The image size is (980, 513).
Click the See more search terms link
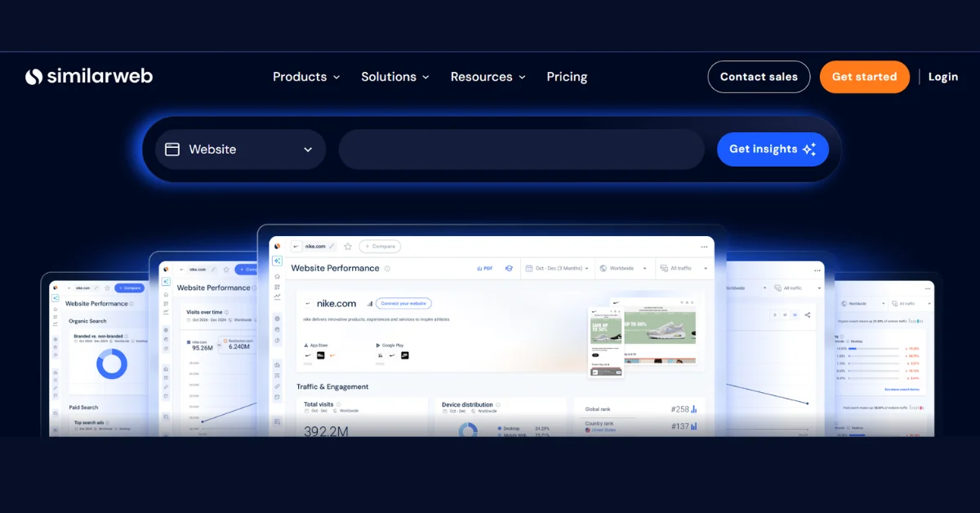tap(902, 390)
